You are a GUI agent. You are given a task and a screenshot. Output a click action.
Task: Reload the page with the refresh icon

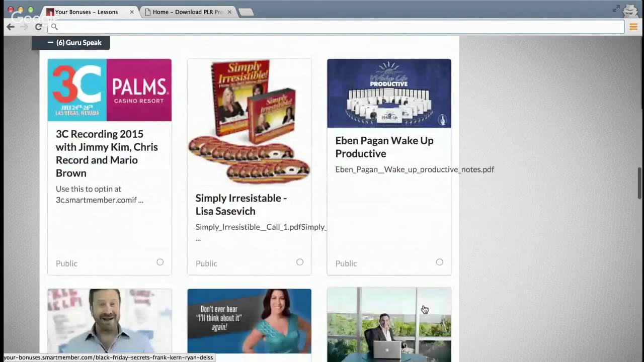38,27
